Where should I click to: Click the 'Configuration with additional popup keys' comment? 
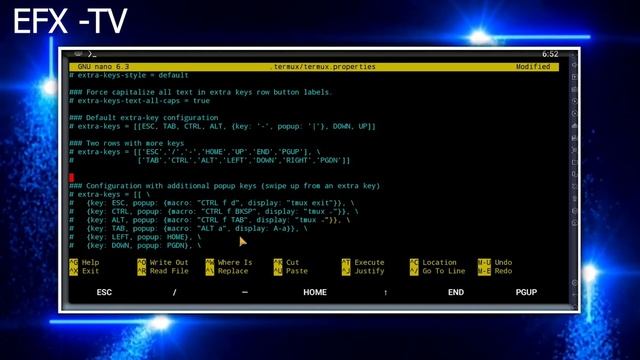[x=224, y=186]
